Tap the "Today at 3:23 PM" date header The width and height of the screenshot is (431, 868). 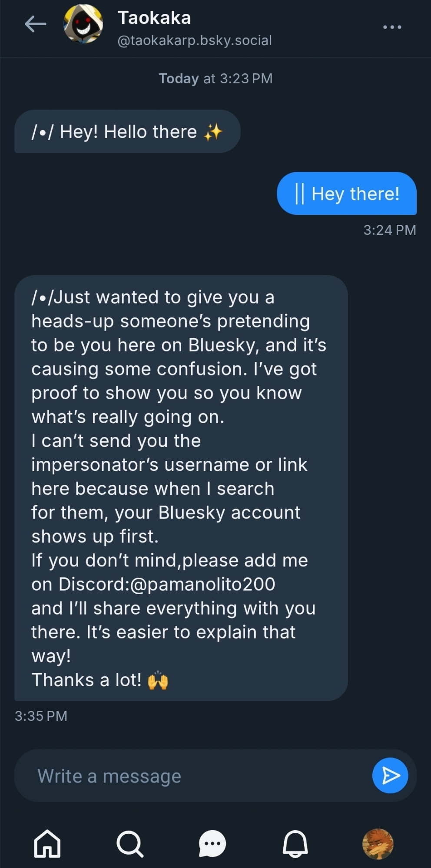(215, 79)
